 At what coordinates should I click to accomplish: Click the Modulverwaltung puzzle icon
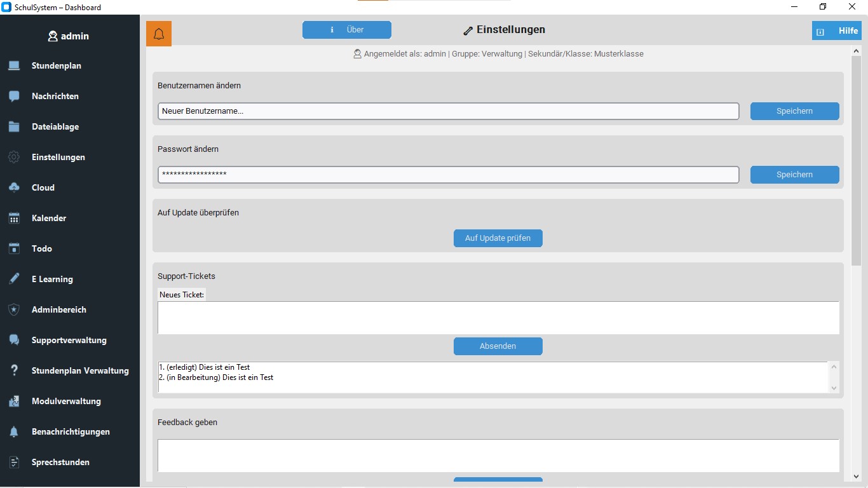tap(14, 401)
